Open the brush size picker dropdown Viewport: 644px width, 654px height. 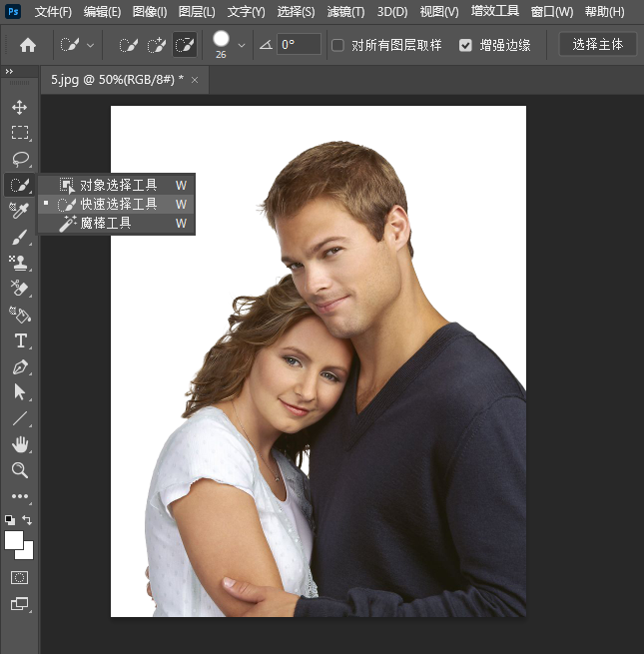tap(242, 45)
